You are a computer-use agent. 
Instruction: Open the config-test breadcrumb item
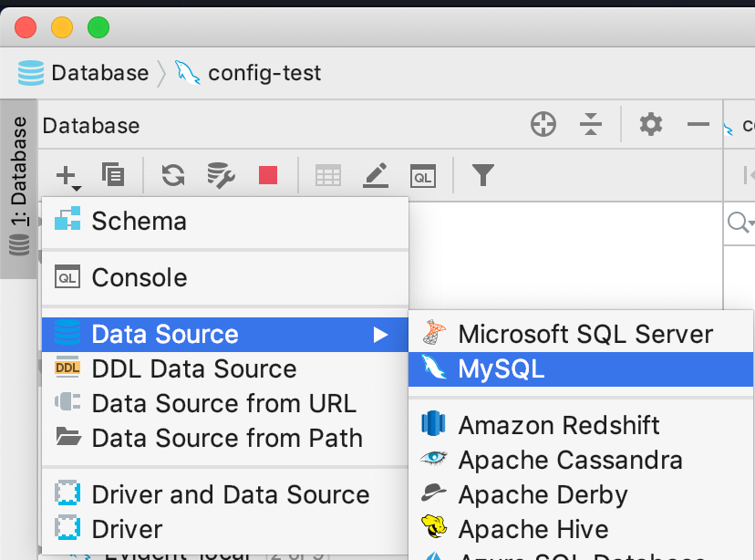coord(264,73)
